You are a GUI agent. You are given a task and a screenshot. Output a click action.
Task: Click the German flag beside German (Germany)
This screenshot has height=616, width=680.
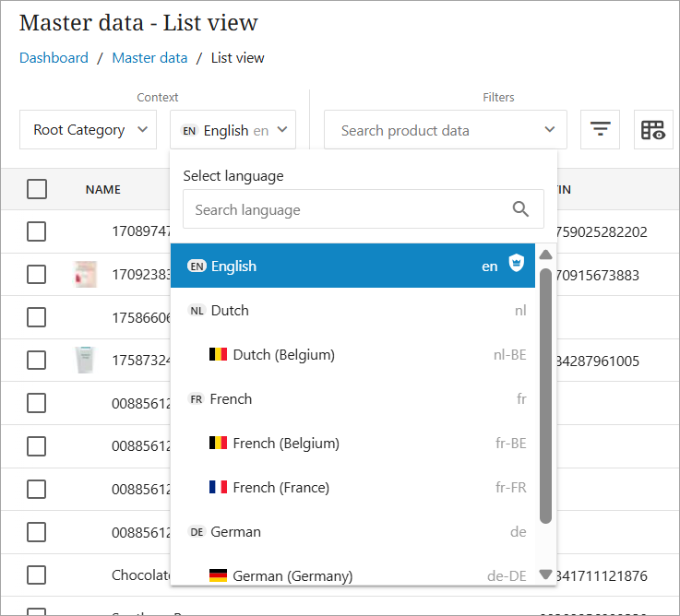click(218, 575)
